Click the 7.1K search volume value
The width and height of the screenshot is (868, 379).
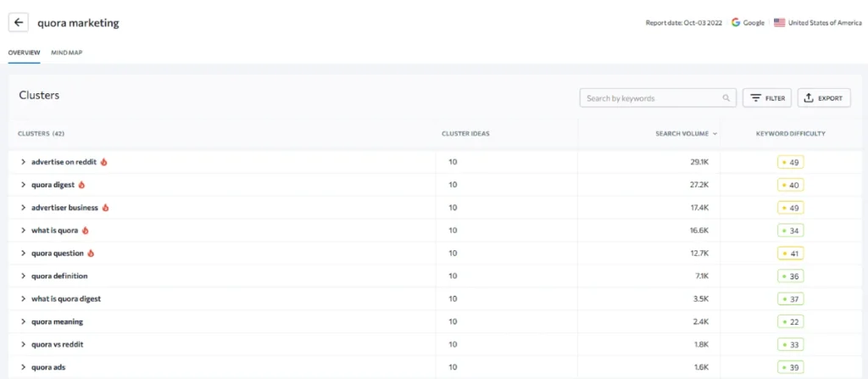coord(701,276)
